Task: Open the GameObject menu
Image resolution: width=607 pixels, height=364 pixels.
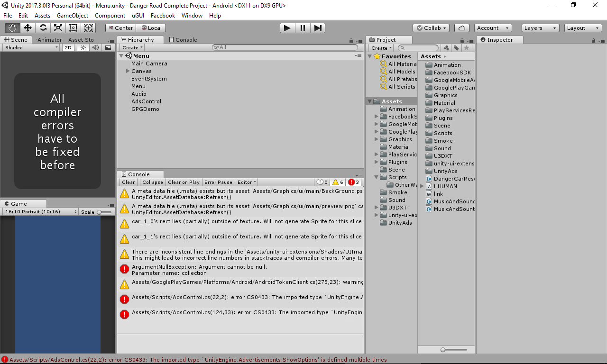Action: (73, 16)
